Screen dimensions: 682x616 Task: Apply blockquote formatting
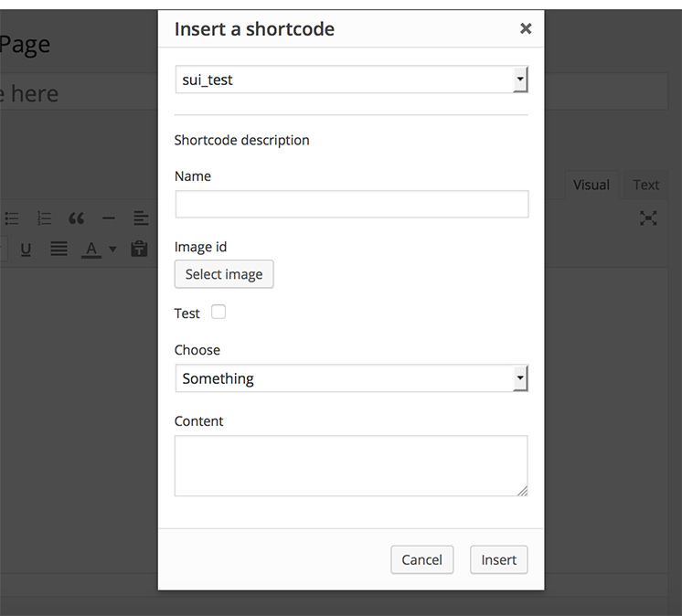(x=77, y=218)
